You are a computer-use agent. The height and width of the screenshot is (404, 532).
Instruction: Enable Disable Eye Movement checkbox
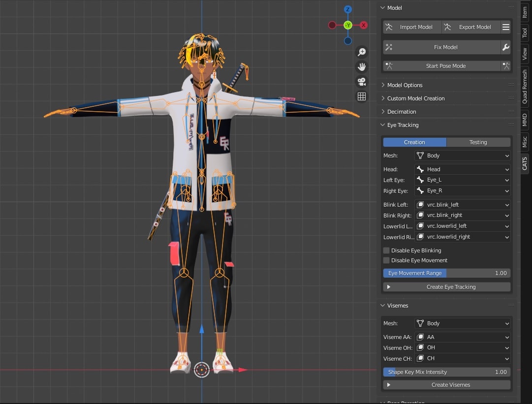pos(386,260)
